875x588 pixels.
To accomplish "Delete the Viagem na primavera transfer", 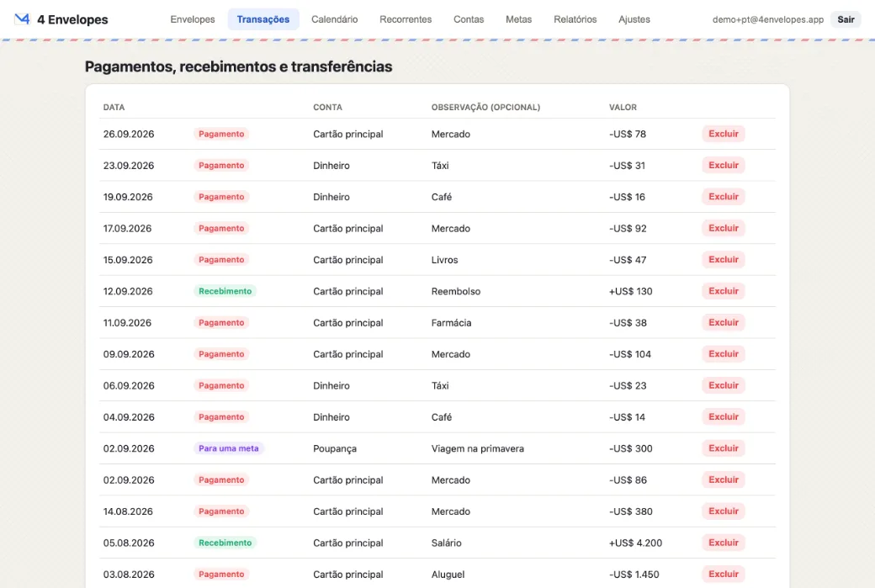I will (724, 448).
